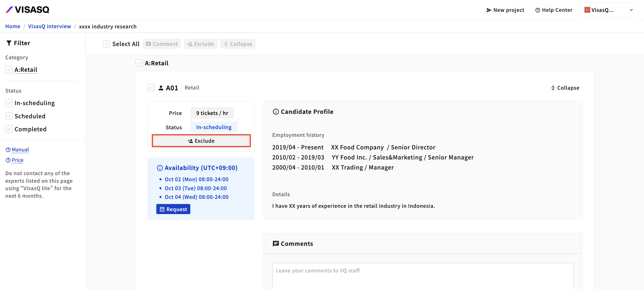Viewport: 644px width, 289px height.
Task: Click the xxxx industry research breadcrumb text
Action: pos(108,26)
